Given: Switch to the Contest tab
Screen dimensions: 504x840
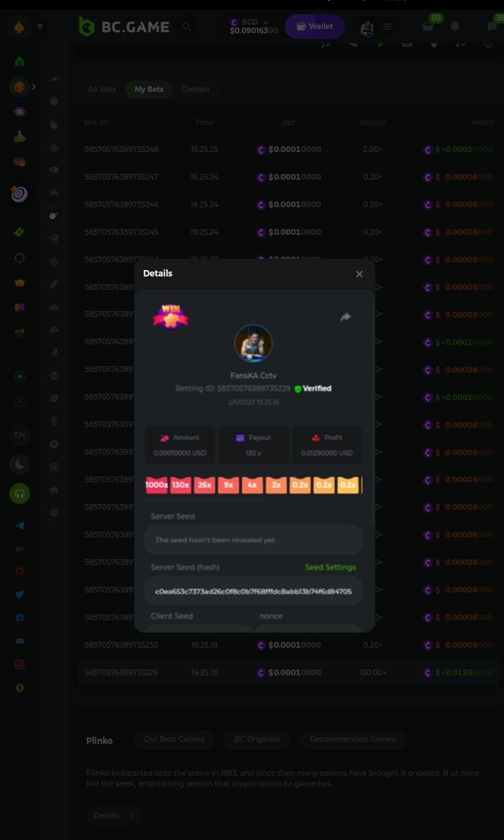Looking at the screenshot, I should [x=195, y=90].
